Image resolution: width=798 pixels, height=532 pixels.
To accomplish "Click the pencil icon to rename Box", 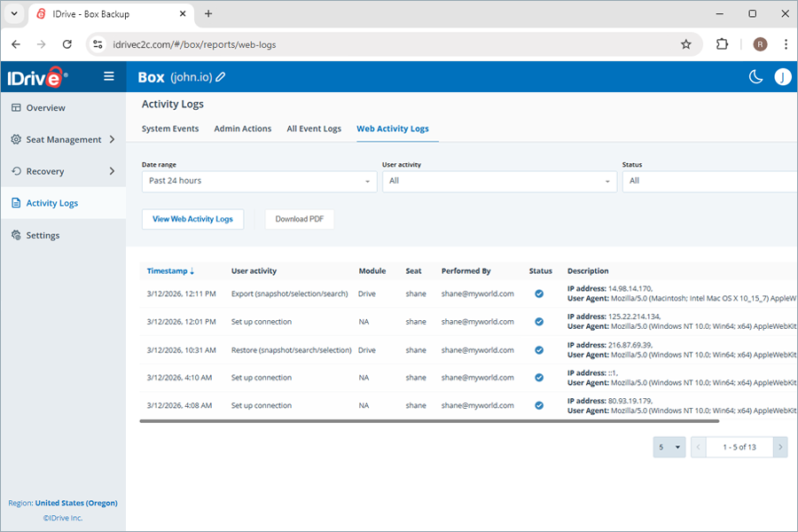I will click(219, 77).
